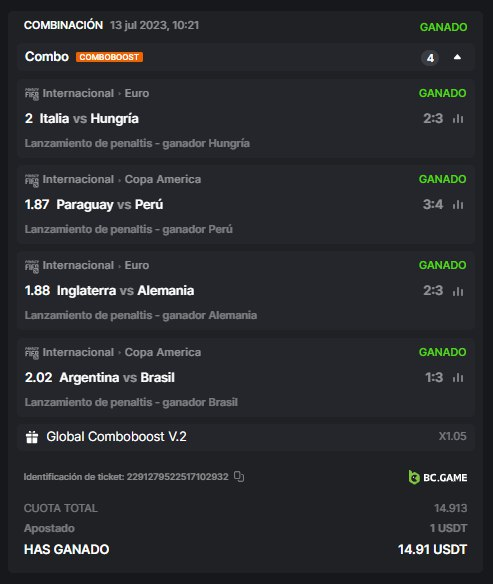Screen dimensions: 493x584
Task: Click Internacional · Copa America above Paraguay match
Action: (x=122, y=180)
